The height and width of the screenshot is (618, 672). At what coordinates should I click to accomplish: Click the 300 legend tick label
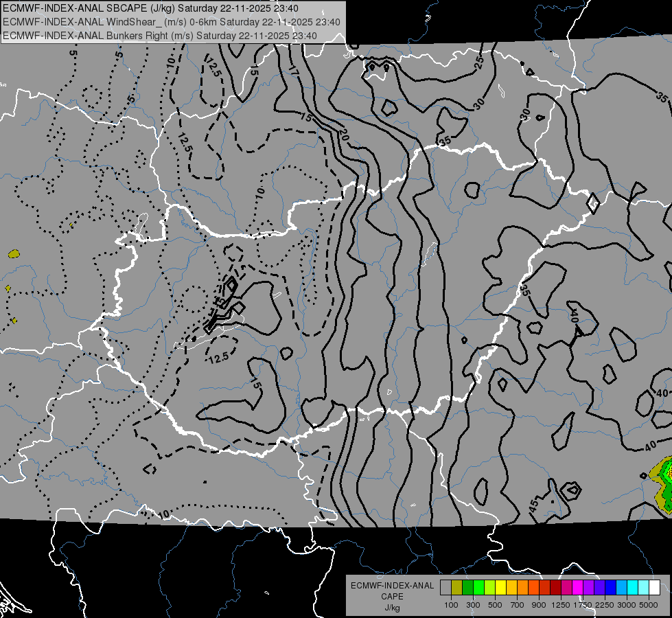point(473,605)
